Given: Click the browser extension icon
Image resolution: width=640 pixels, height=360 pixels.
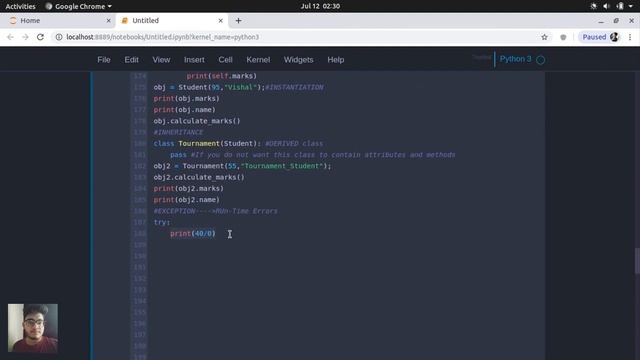Looking at the screenshot, I should 563,37.
